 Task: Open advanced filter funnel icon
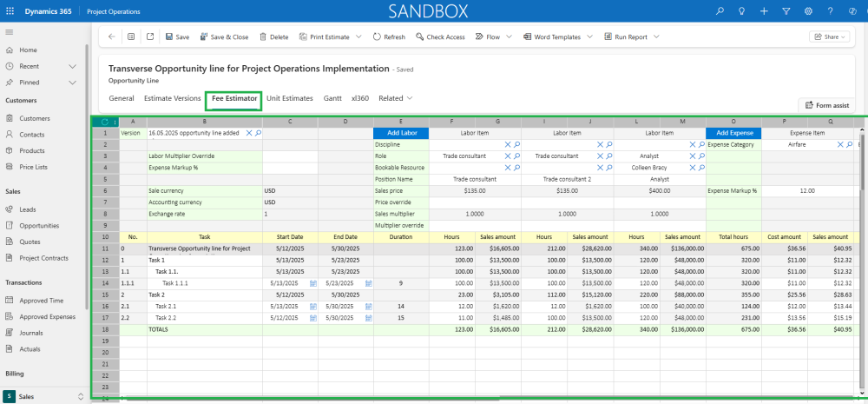pos(786,11)
